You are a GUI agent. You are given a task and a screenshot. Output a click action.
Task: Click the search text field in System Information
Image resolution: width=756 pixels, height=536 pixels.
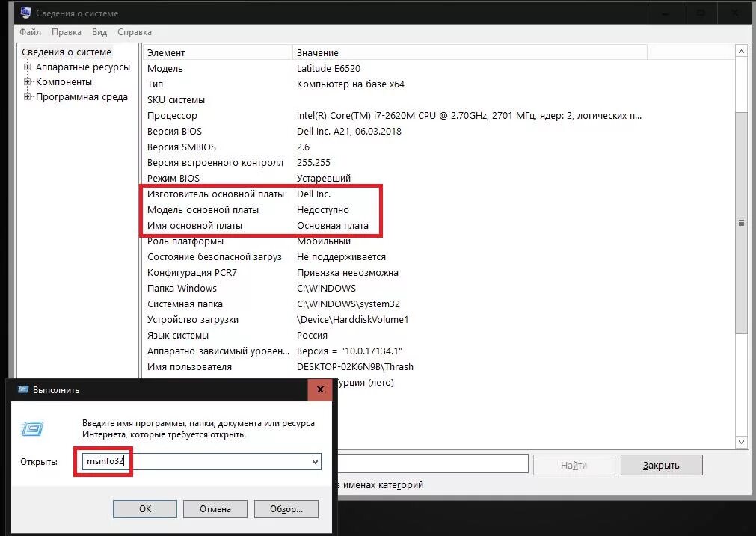pyautogui.click(x=432, y=463)
